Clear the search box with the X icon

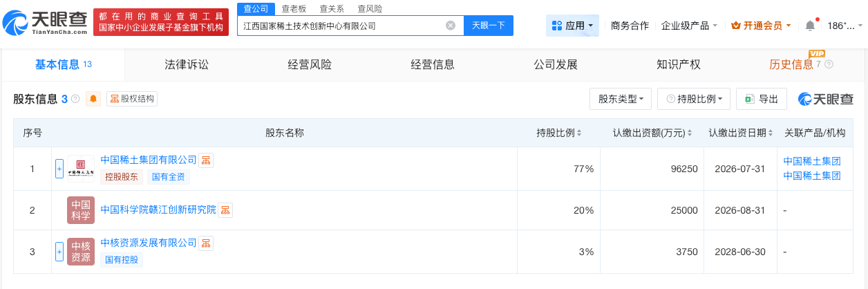click(451, 26)
